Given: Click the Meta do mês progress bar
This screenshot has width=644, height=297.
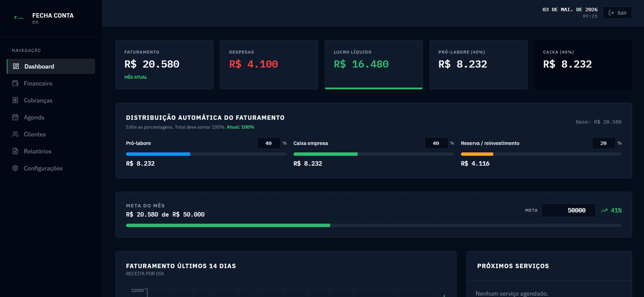Looking at the screenshot, I should click(x=374, y=225).
